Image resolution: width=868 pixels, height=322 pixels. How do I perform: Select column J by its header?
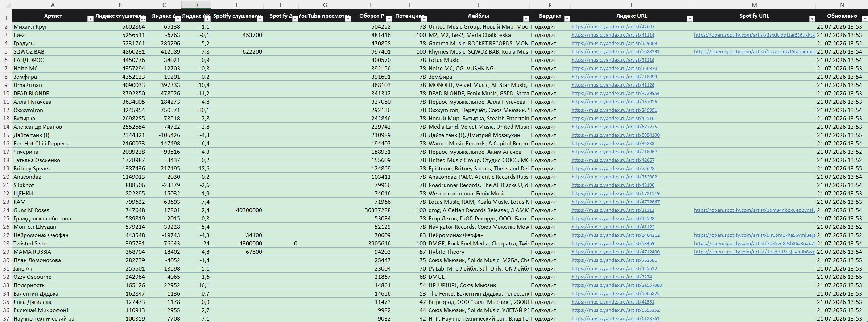(x=478, y=5)
